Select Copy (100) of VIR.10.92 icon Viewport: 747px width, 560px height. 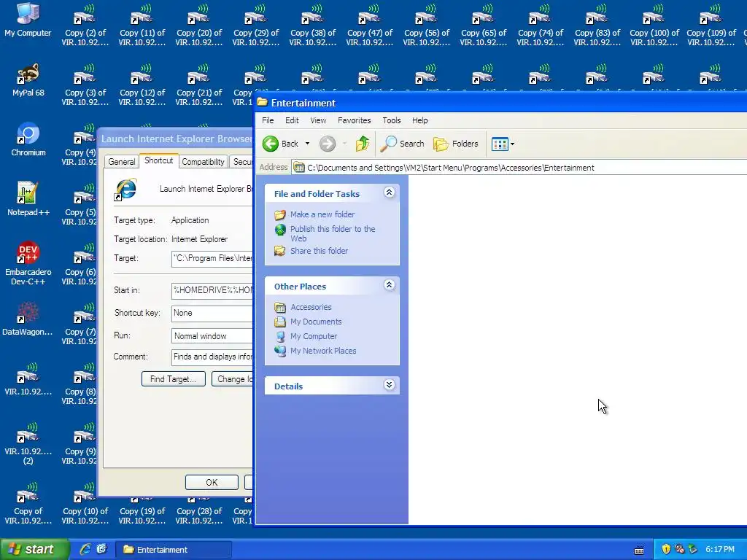tap(654, 26)
